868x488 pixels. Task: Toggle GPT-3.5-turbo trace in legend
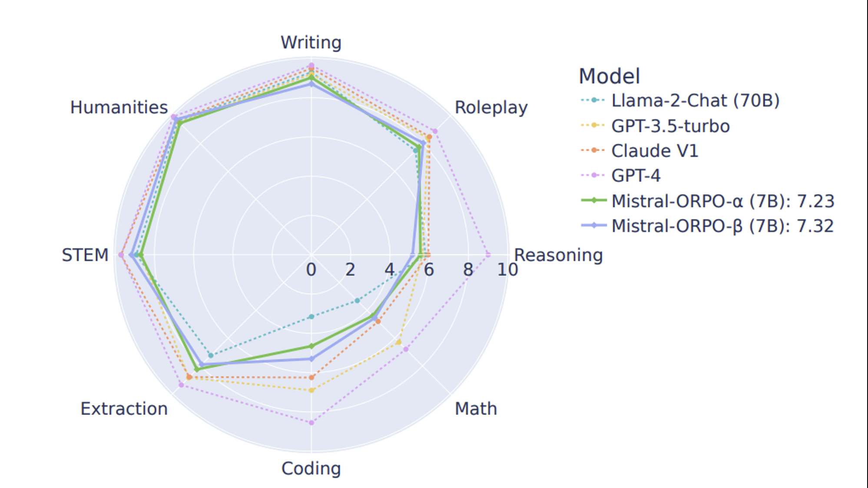pos(655,126)
